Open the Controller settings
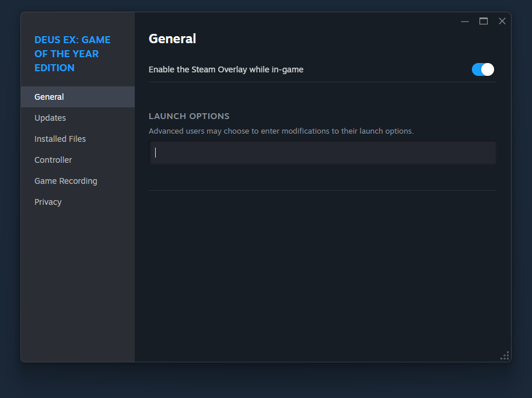532x398 pixels. (x=78, y=160)
